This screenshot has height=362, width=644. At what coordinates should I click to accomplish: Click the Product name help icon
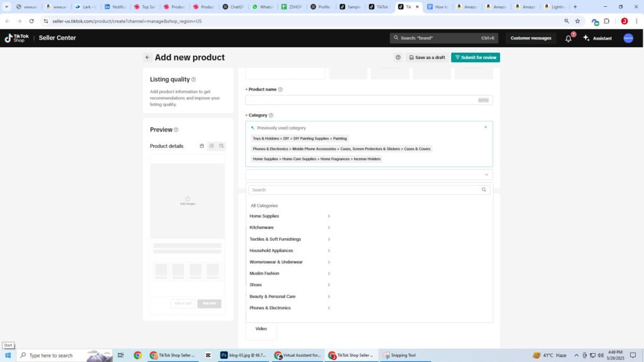point(280,89)
